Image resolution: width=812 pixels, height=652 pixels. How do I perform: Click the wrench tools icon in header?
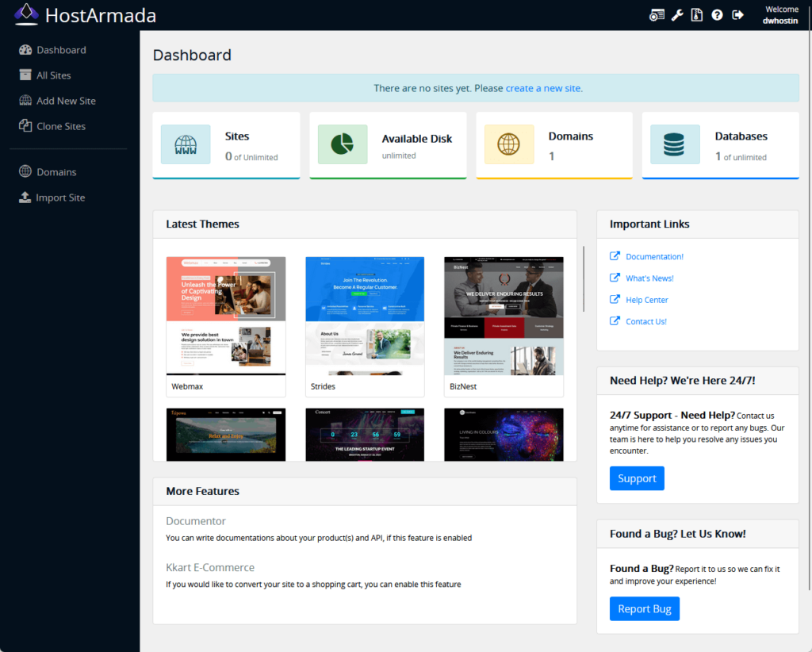(x=677, y=15)
